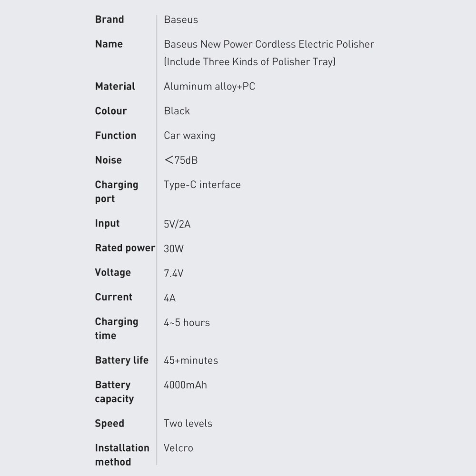Image resolution: width=476 pixels, height=476 pixels.
Task: Click the '45+minutes' battery life value
Action: 191,360
